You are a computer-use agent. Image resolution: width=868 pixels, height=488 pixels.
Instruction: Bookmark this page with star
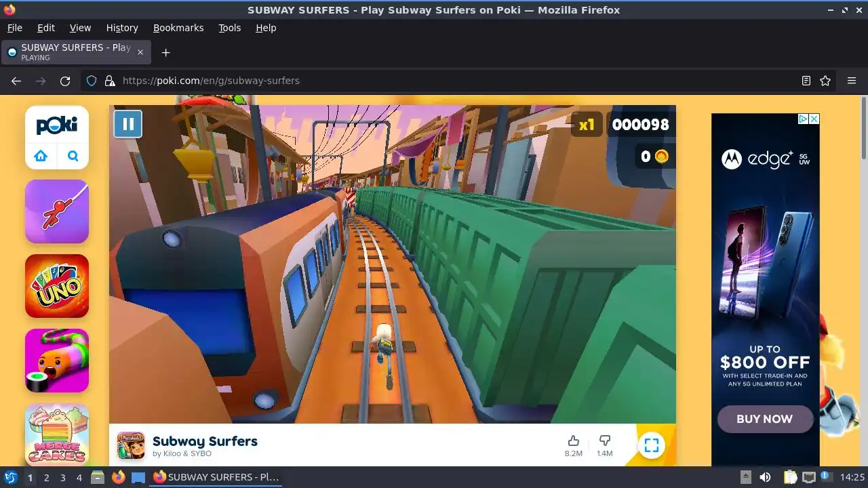[x=825, y=81]
